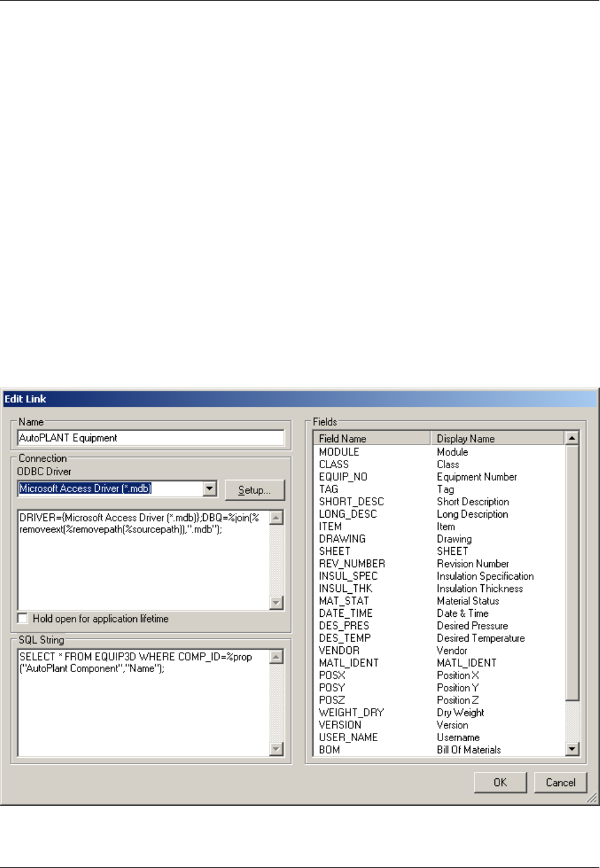Select the BOM field row

[439, 750]
